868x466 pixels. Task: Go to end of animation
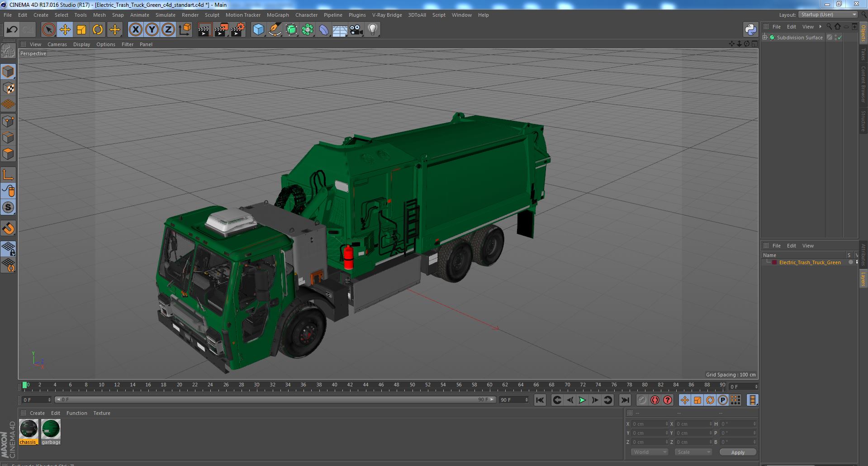coord(625,400)
